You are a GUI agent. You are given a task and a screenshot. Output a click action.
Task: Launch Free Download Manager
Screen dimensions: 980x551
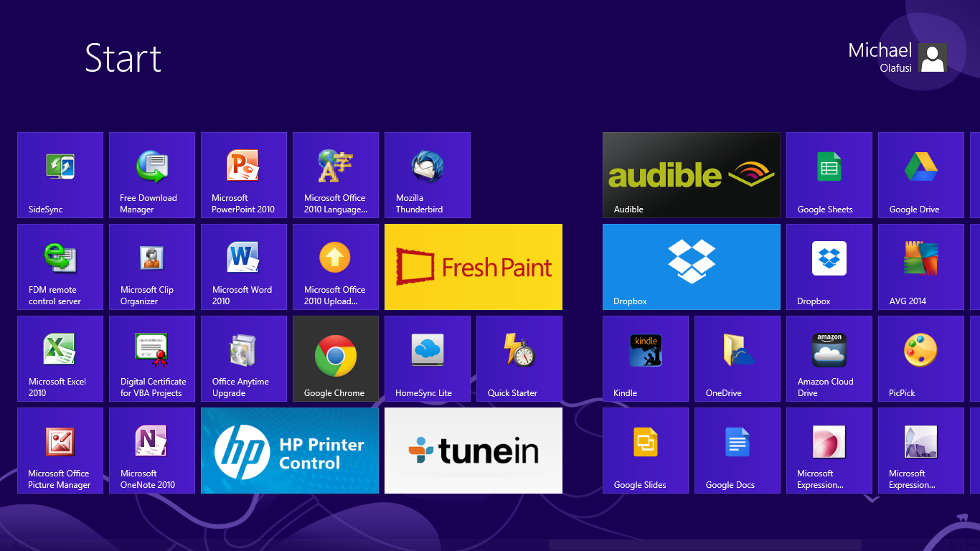pos(152,175)
